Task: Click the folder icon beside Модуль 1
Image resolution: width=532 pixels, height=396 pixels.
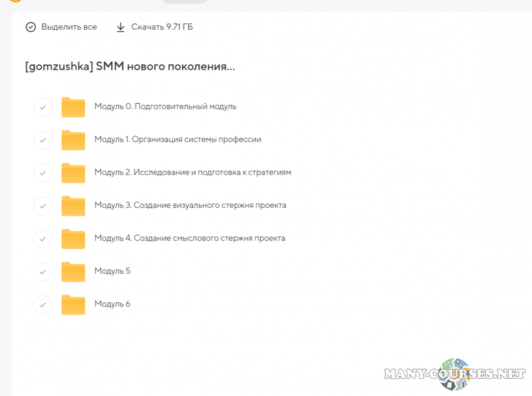Action: [x=73, y=140]
